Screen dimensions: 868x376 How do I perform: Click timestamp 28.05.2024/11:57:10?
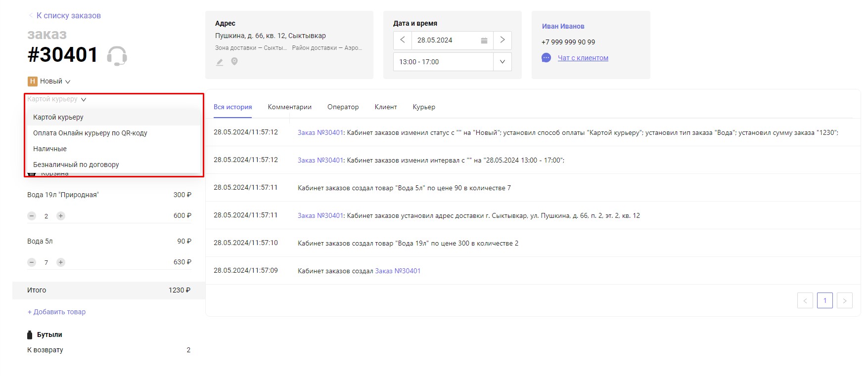(x=246, y=243)
